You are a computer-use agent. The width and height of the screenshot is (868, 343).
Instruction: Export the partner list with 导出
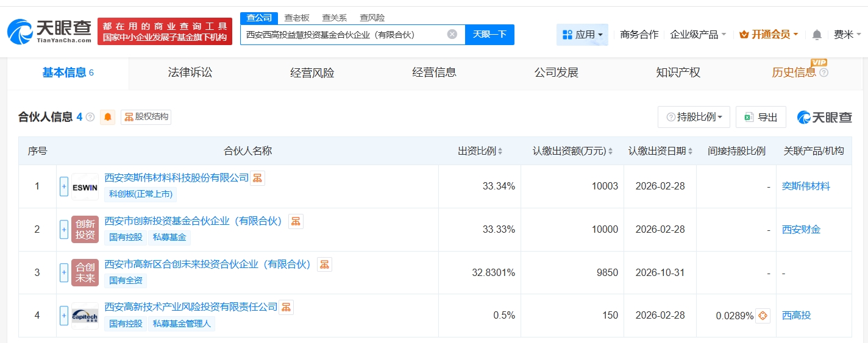(x=761, y=117)
